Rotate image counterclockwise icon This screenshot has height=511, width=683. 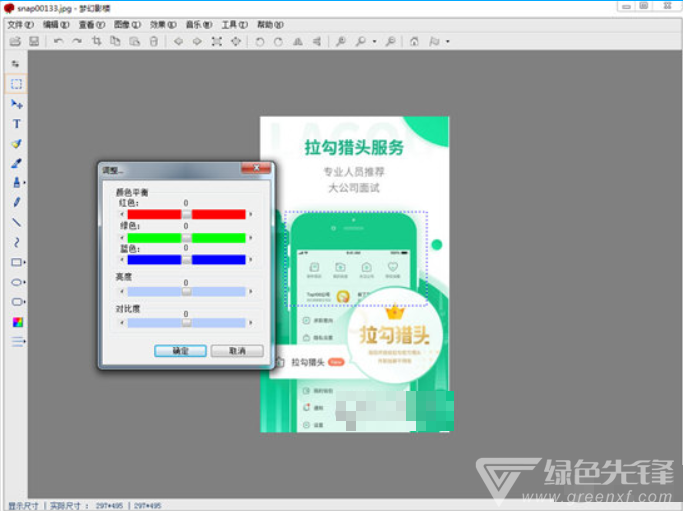[x=260, y=42]
